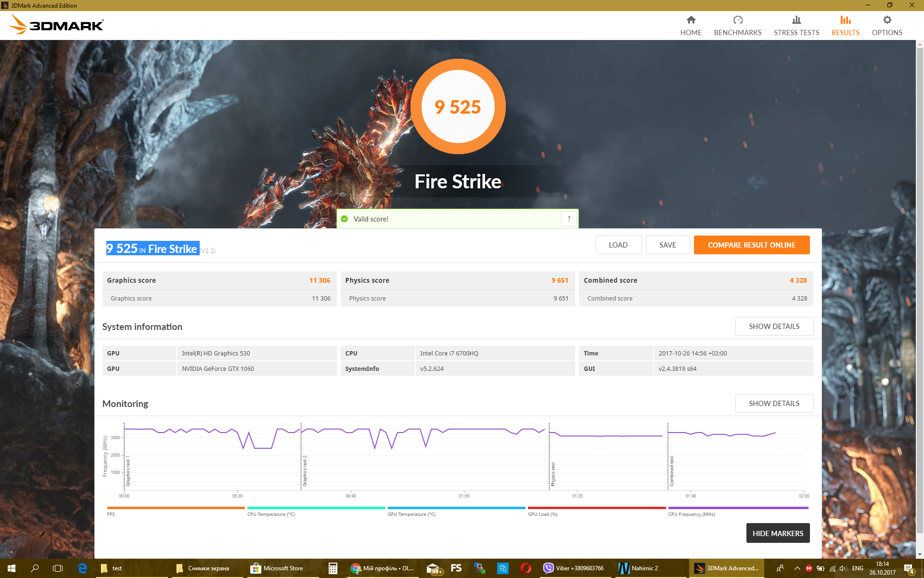This screenshot has width=924, height=578.
Task: Switch to the BENCHMARKS tab
Action: (737, 26)
